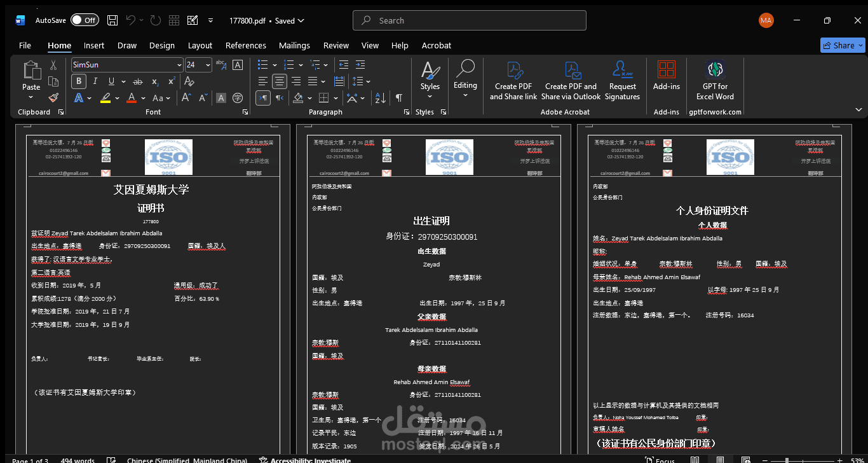868x463 pixels.
Task: Decrease font size with shrink button
Action: (203, 98)
